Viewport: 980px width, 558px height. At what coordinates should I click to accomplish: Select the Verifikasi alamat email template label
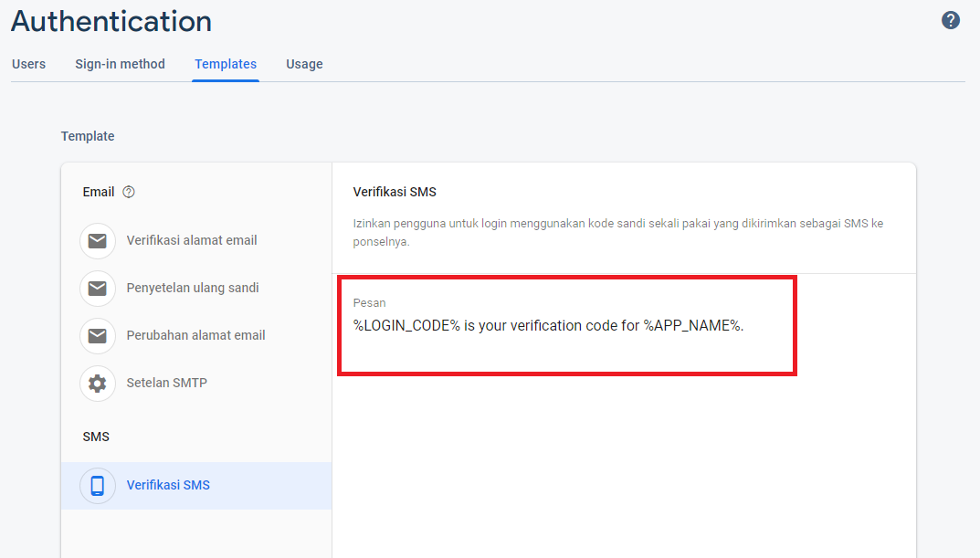tap(192, 241)
